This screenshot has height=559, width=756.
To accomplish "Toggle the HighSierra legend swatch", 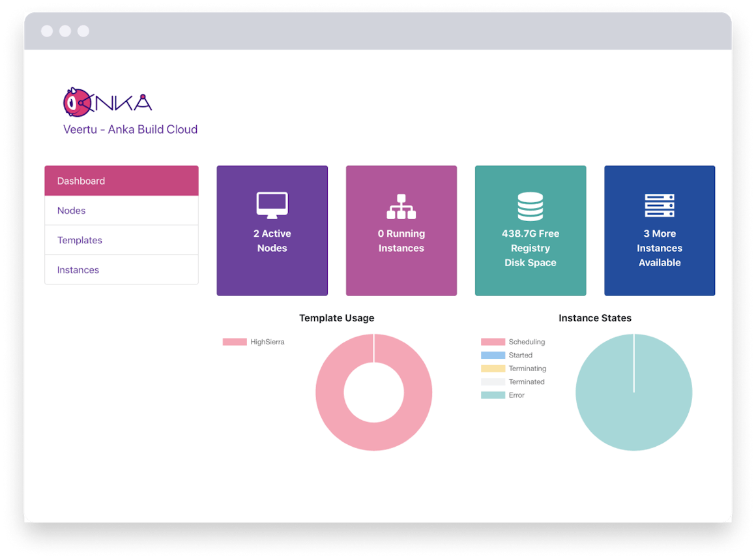I will (x=235, y=342).
